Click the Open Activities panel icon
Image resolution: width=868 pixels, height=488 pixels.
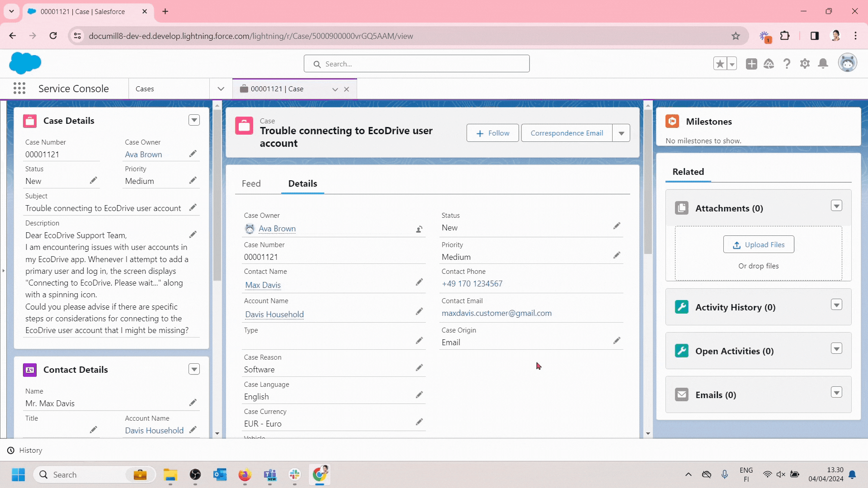click(681, 351)
